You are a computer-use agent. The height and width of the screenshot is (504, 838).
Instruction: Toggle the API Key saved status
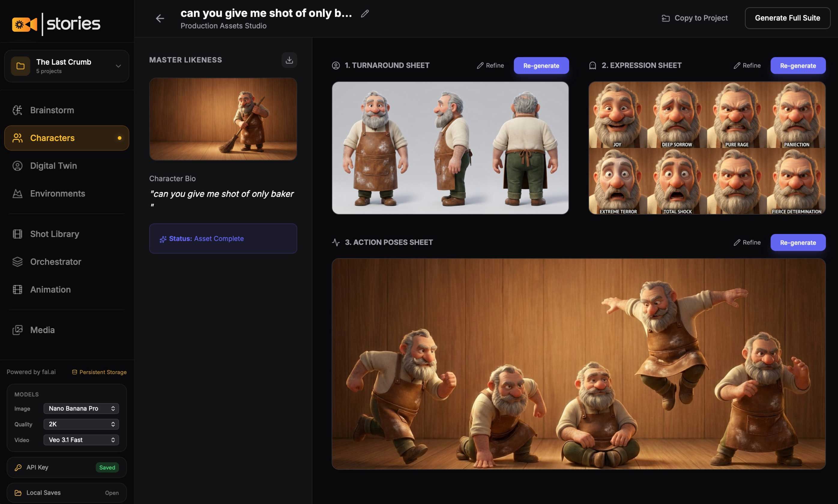(107, 467)
